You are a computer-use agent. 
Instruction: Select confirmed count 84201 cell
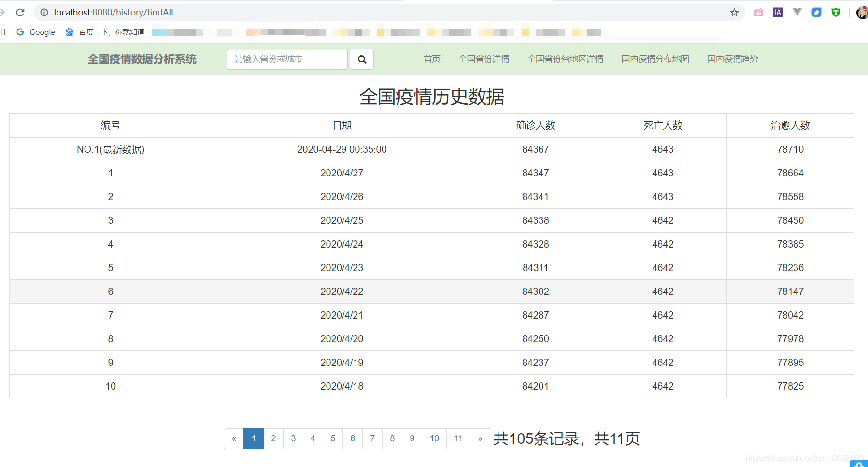point(536,386)
